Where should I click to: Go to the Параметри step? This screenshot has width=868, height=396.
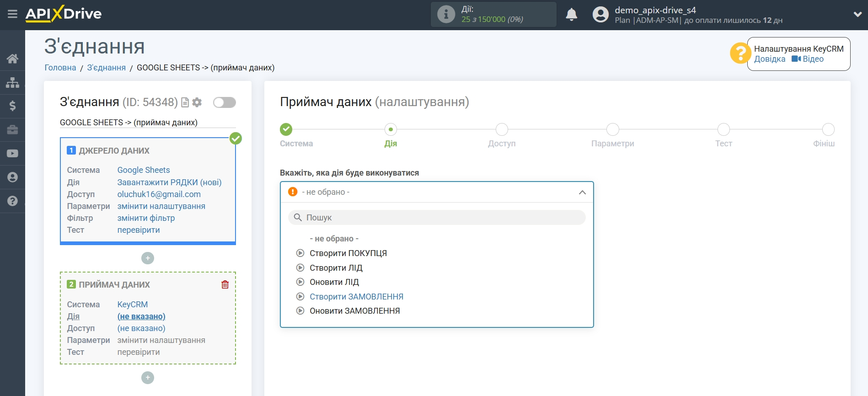(613, 129)
